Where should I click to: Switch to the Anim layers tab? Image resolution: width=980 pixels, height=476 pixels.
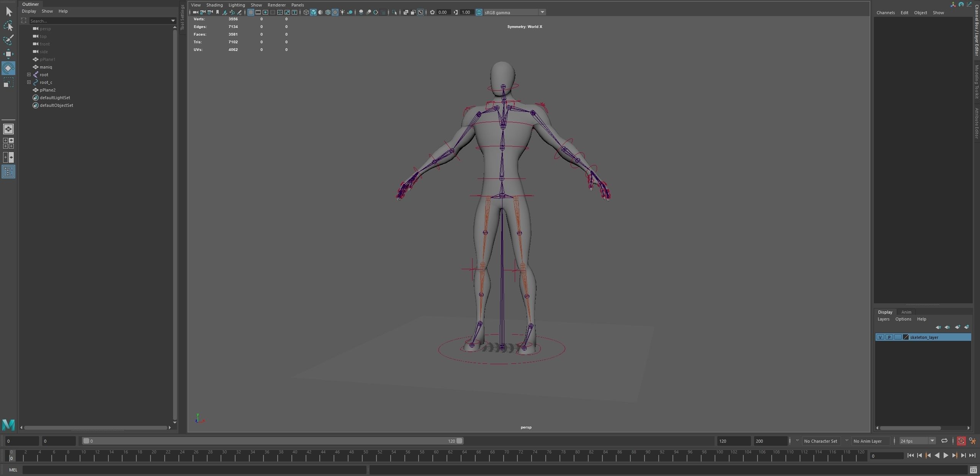coord(906,312)
